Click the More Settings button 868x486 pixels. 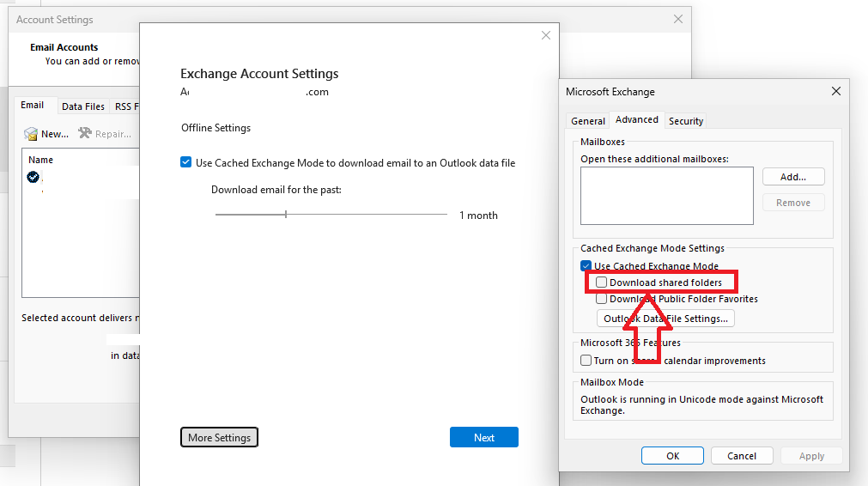[x=219, y=437]
